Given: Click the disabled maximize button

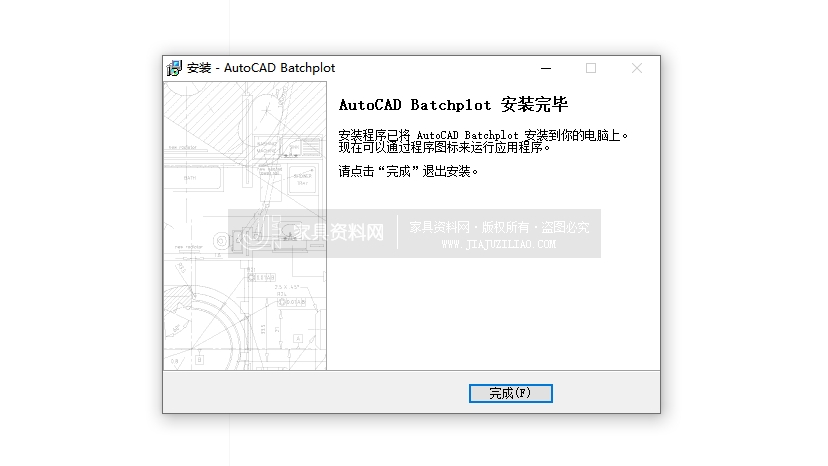Looking at the screenshot, I should click(x=591, y=68).
